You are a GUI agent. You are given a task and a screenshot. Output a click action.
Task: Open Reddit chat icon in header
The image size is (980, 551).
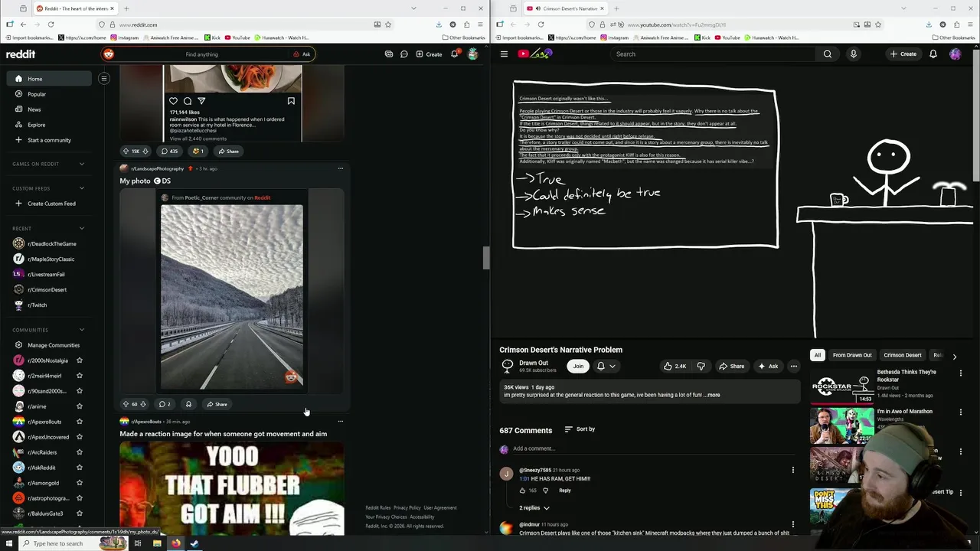[403, 54]
